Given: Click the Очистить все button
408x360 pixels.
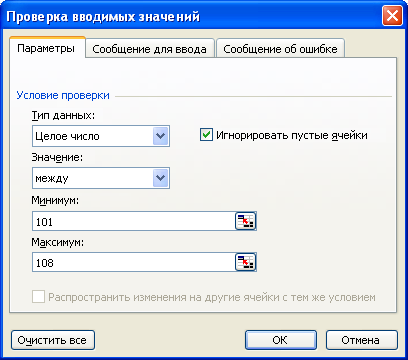Looking at the screenshot, I should [x=53, y=340].
